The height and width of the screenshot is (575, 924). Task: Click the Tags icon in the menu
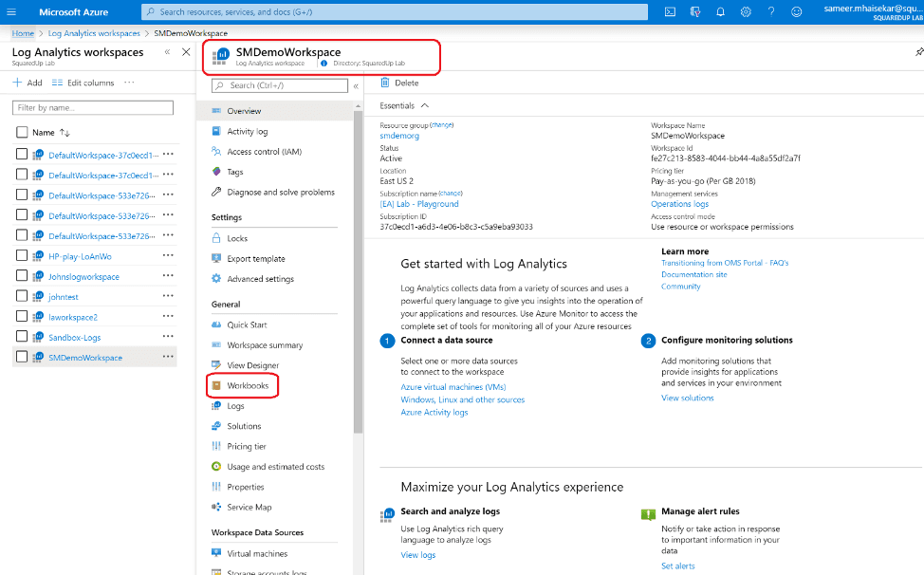pyautogui.click(x=216, y=172)
